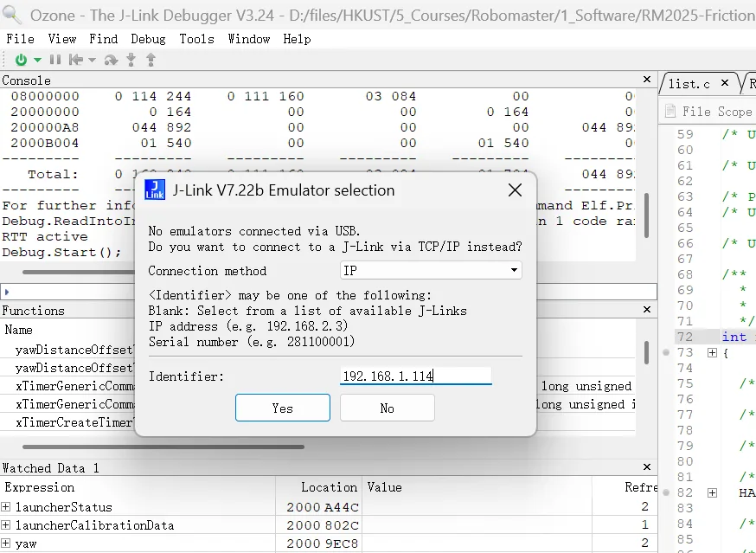The width and height of the screenshot is (756, 553).
Task: Click location value 2000 9EC8
Action: pyautogui.click(x=323, y=543)
